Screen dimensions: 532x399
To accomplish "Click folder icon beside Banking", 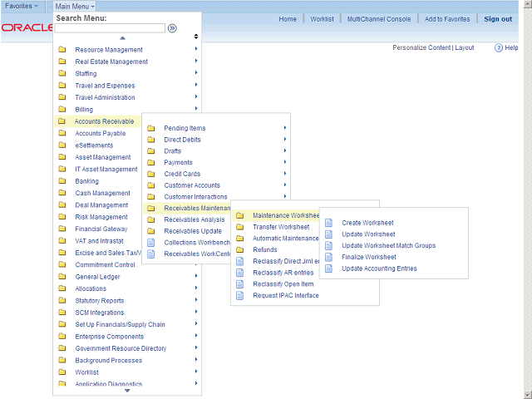I will pyautogui.click(x=62, y=181).
